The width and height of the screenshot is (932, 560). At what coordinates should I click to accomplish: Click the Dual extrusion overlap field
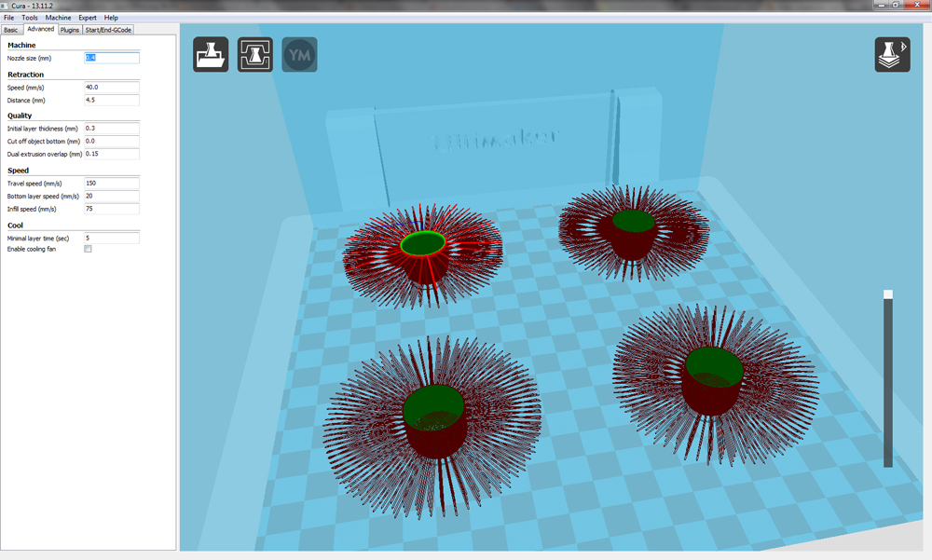(112, 154)
